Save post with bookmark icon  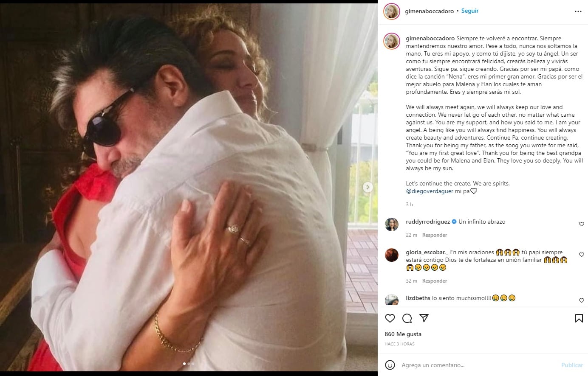click(579, 318)
